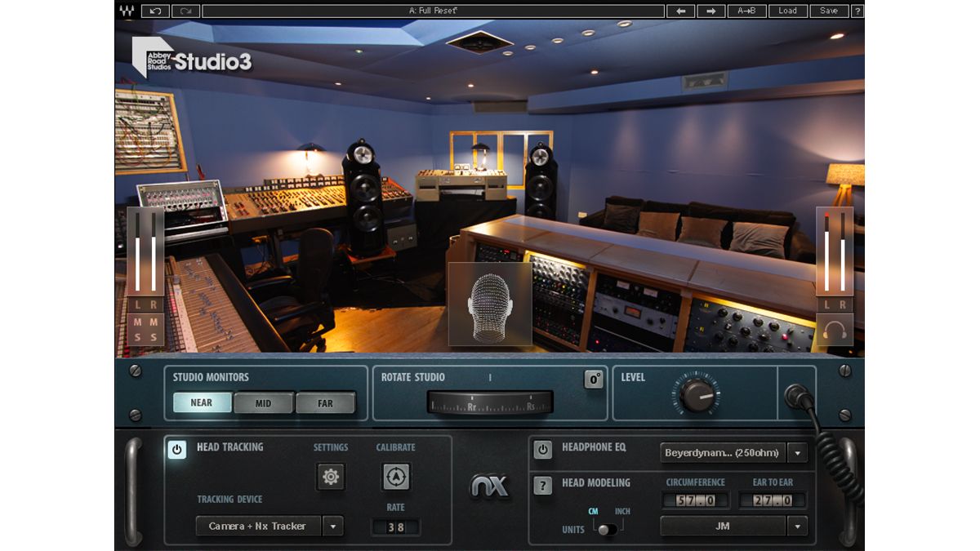Calibrate head tracking position
980x551 pixels.
pos(396,477)
